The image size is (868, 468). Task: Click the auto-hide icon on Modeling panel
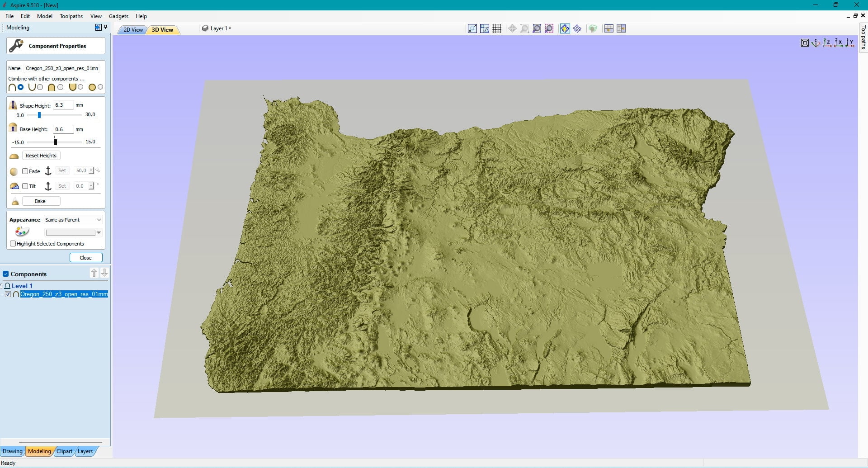98,28
